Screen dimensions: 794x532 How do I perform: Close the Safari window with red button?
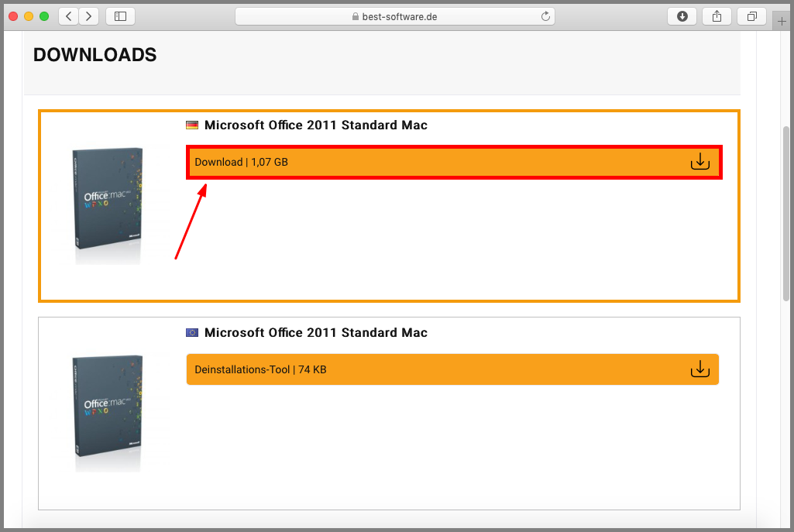[x=14, y=16]
